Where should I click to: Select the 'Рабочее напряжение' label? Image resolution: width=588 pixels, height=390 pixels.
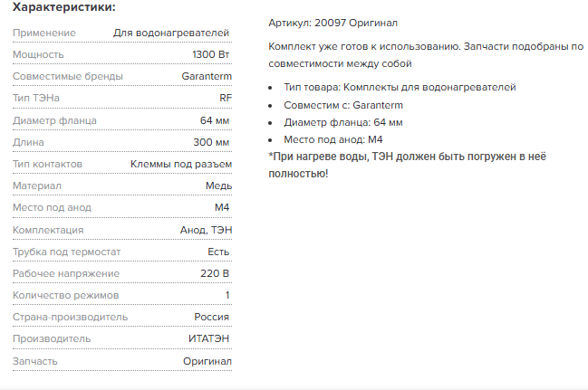click(66, 273)
